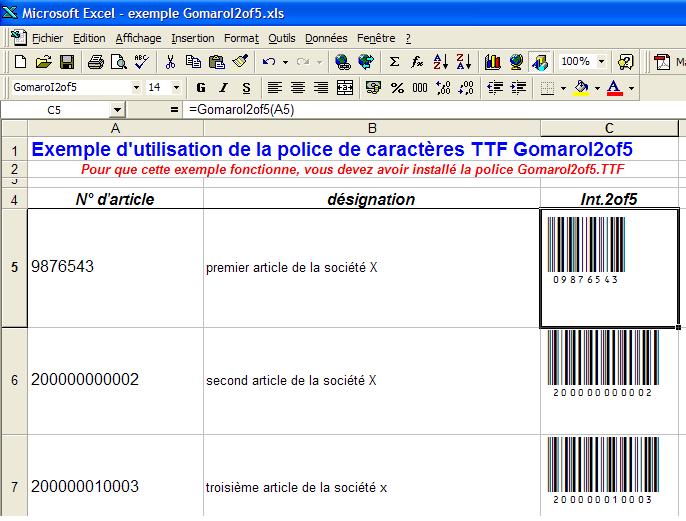This screenshot has height=521, width=686.
Task: Open the Edition menu
Action: point(89,38)
